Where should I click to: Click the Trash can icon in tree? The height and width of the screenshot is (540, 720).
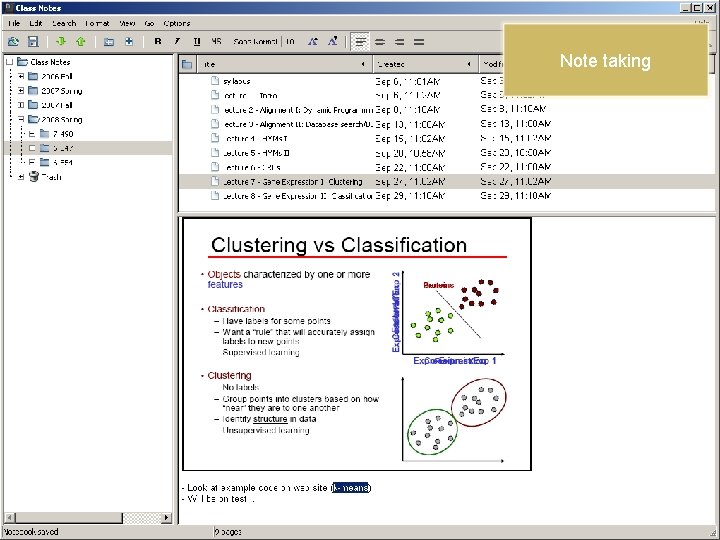coord(34,176)
